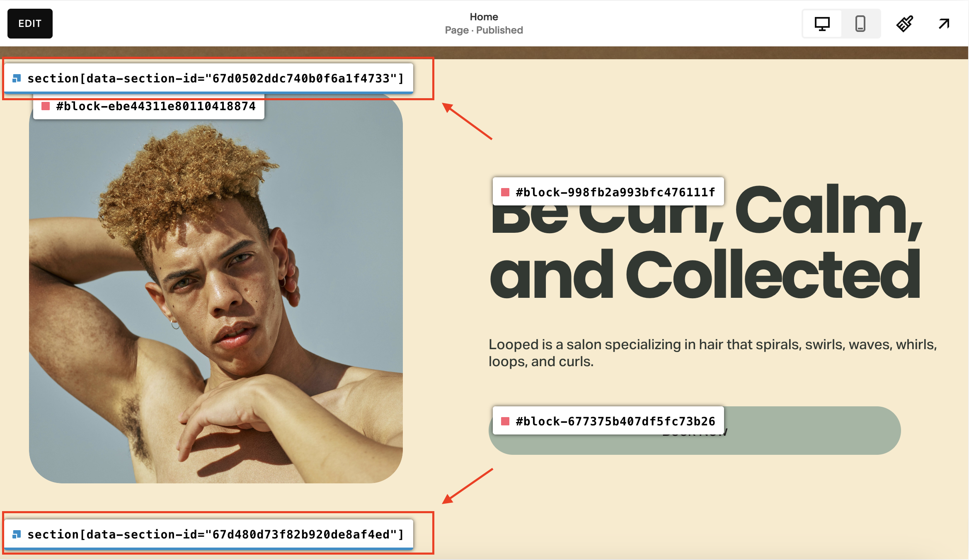Click blue section icon of 67d0502ddc740b0f6a1f4733
969x560 pixels.
pos(17,78)
